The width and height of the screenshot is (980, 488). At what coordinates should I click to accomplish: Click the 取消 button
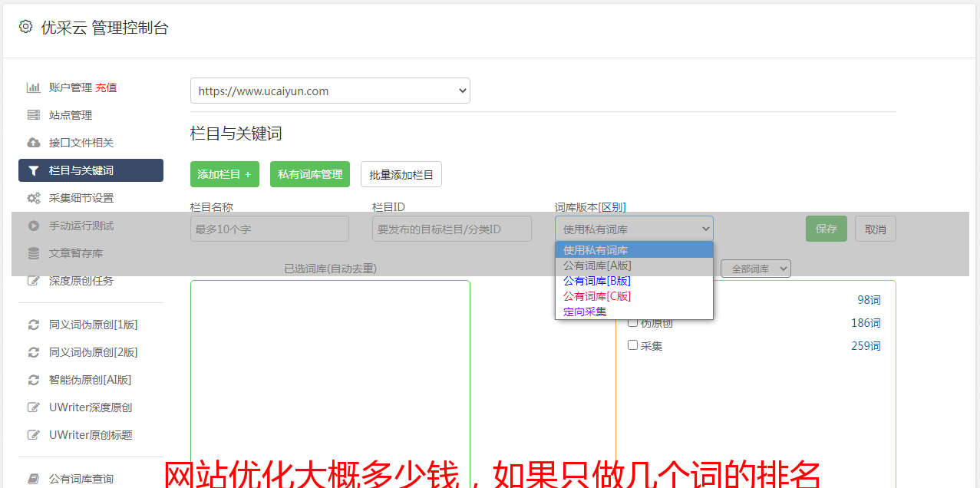876,229
